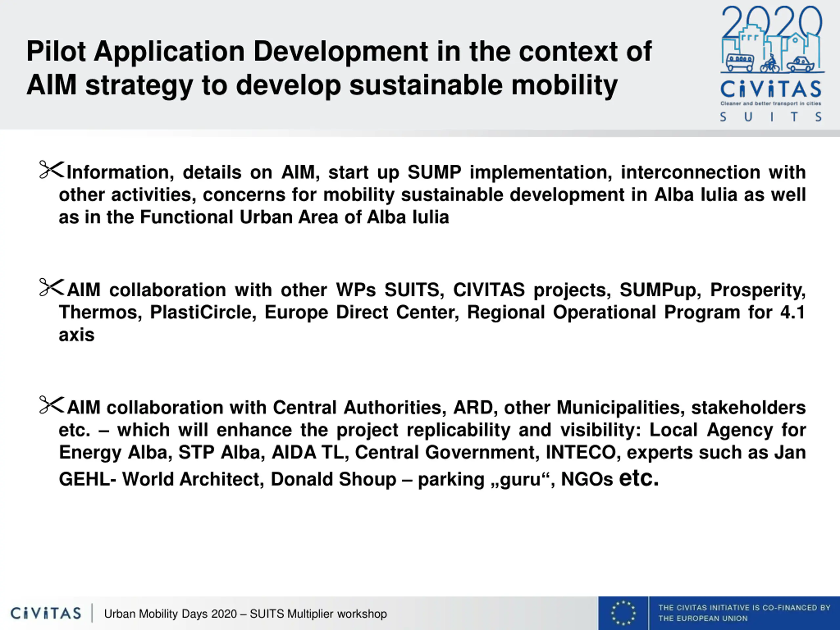The width and height of the screenshot is (840, 630).
Task: Click scissors bullet before 'Information, details on AIM'
Action: [52, 170]
